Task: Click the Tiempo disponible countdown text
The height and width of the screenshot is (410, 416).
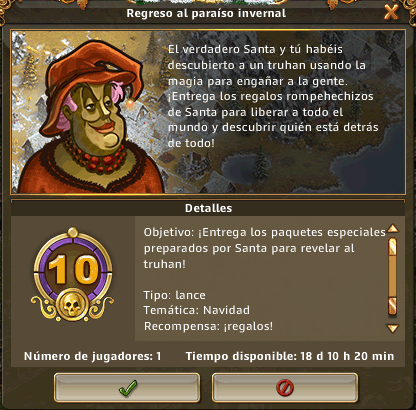Action: tap(290, 356)
